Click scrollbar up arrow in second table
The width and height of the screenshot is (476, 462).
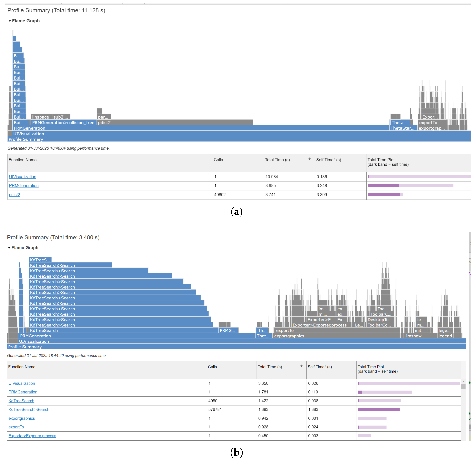(463, 382)
